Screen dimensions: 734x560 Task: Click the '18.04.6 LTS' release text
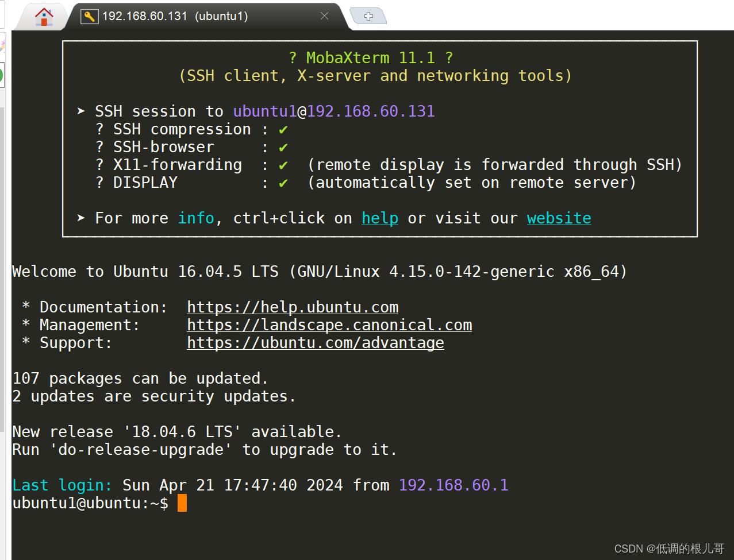182,432
